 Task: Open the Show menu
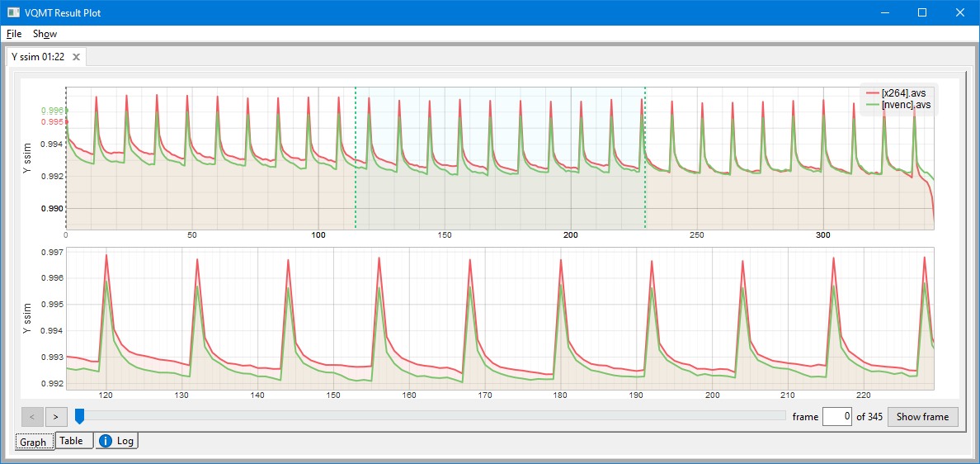(45, 34)
